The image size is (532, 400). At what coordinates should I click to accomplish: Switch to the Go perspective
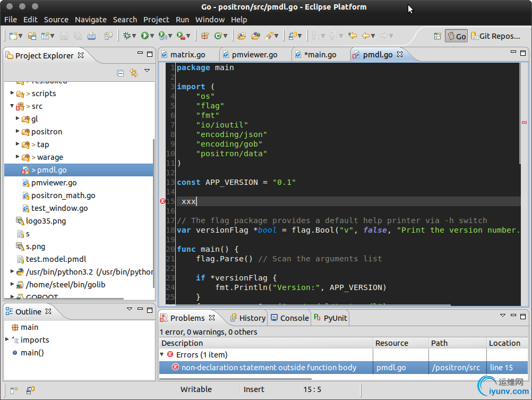pyautogui.click(x=456, y=36)
